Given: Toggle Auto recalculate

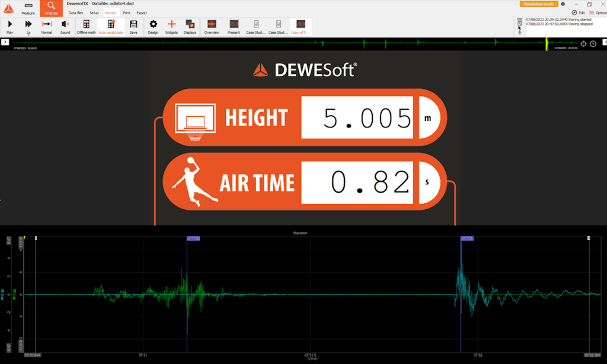Looking at the screenshot, I should (x=111, y=27).
